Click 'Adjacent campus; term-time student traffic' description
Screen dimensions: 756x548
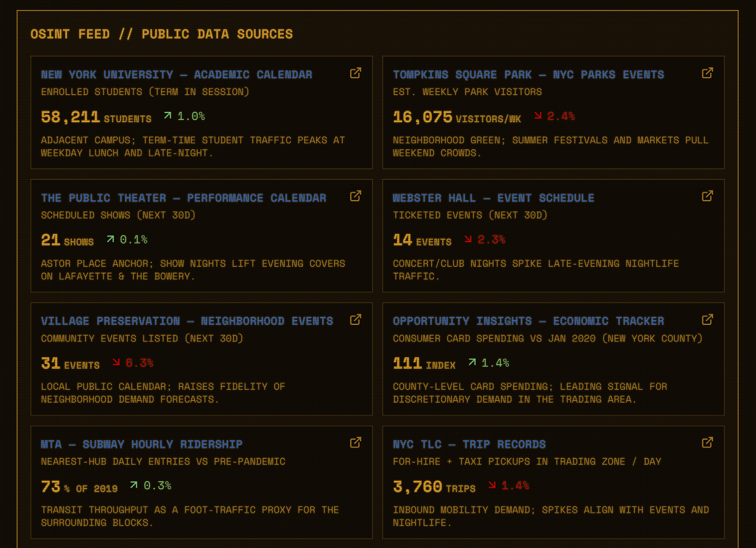193,147
